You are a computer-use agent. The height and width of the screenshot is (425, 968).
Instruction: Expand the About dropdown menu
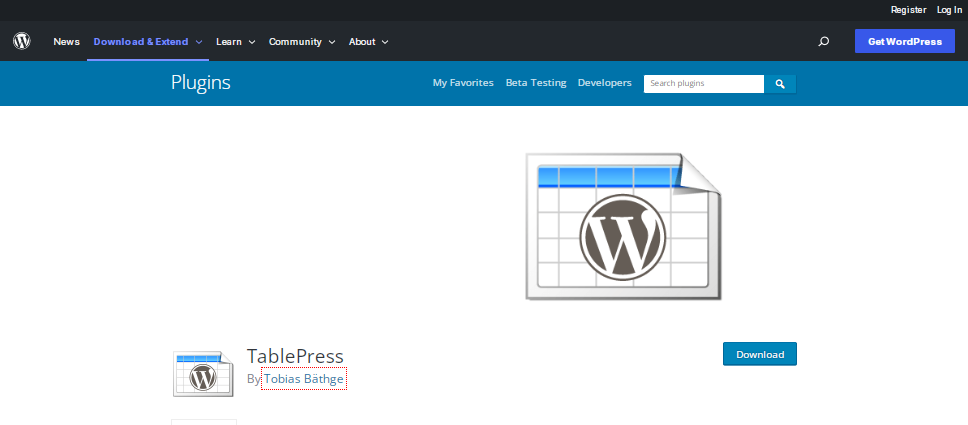pos(368,42)
